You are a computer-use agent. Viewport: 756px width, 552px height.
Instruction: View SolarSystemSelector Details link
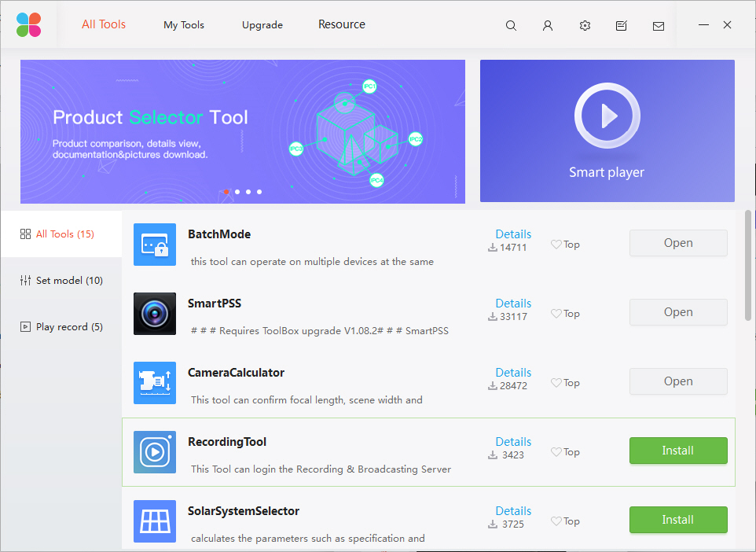(x=513, y=510)
